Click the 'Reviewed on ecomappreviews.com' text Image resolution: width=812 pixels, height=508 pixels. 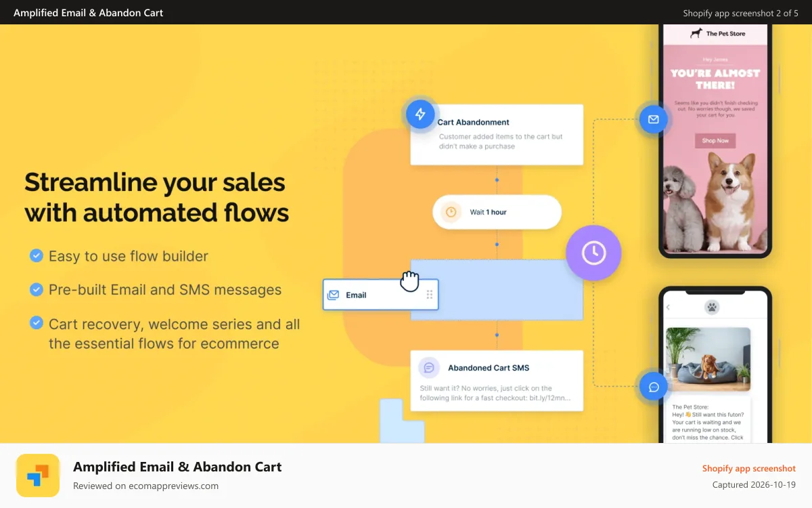click(x=145, y=486)
